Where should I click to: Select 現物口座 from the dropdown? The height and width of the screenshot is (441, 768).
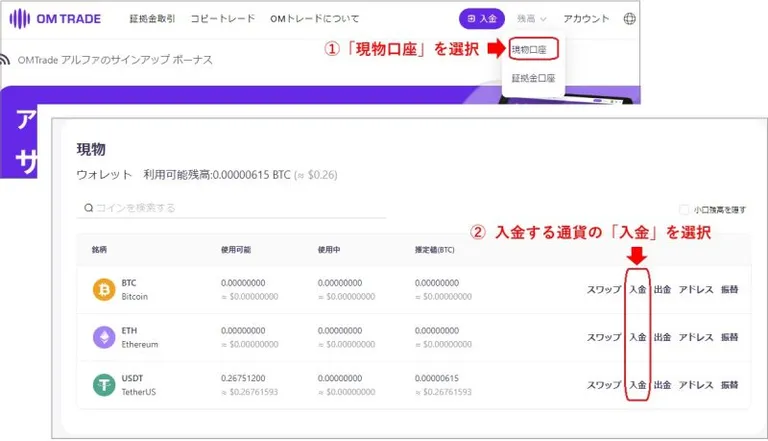529,49
